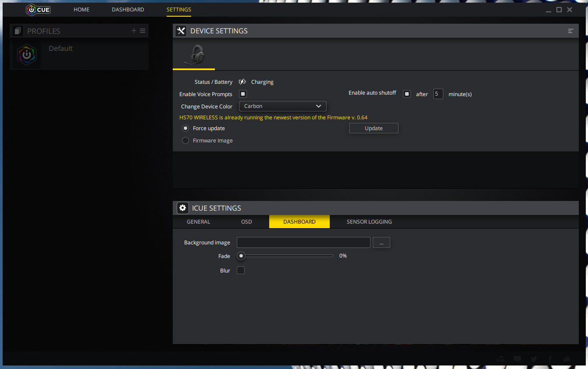The width and height of the screenshot is (588, 369).
Task: Click the battery charging status icon
Action: click(x=242, y=82)
